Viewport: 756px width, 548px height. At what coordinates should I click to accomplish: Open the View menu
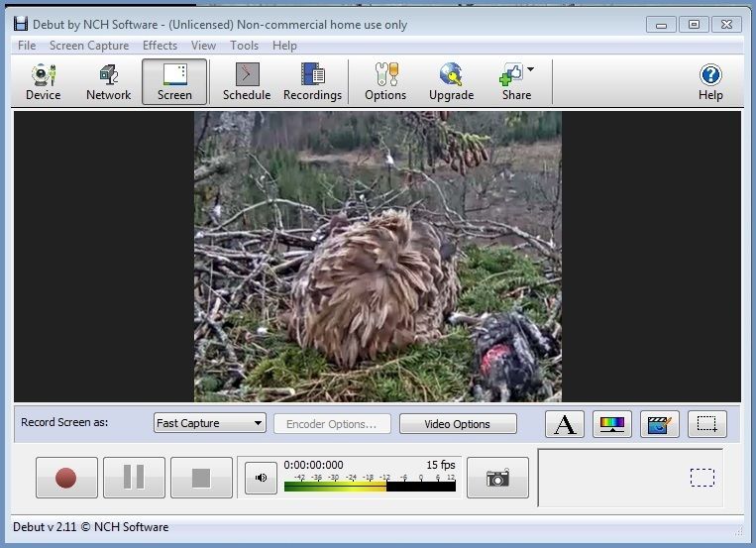click(x=203, y=46)
